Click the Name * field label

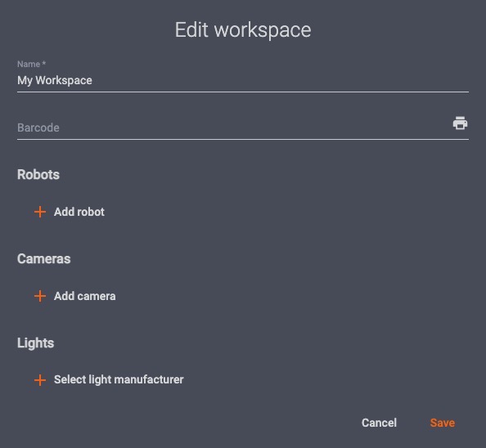click(x=31, y=64)
